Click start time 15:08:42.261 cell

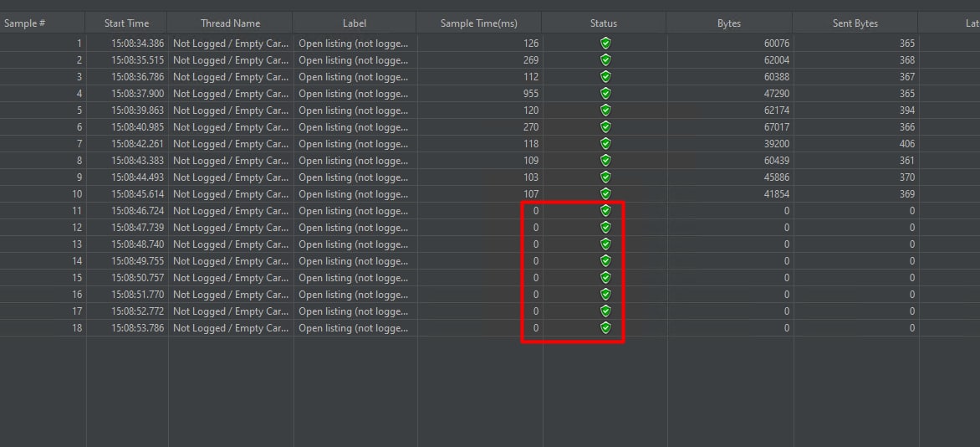click(x=137, y=144)
